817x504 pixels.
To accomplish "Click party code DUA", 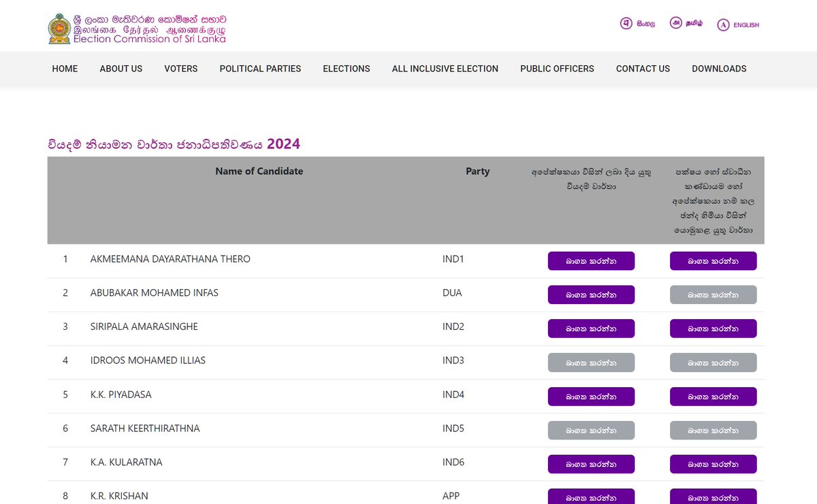I will 452,293.
